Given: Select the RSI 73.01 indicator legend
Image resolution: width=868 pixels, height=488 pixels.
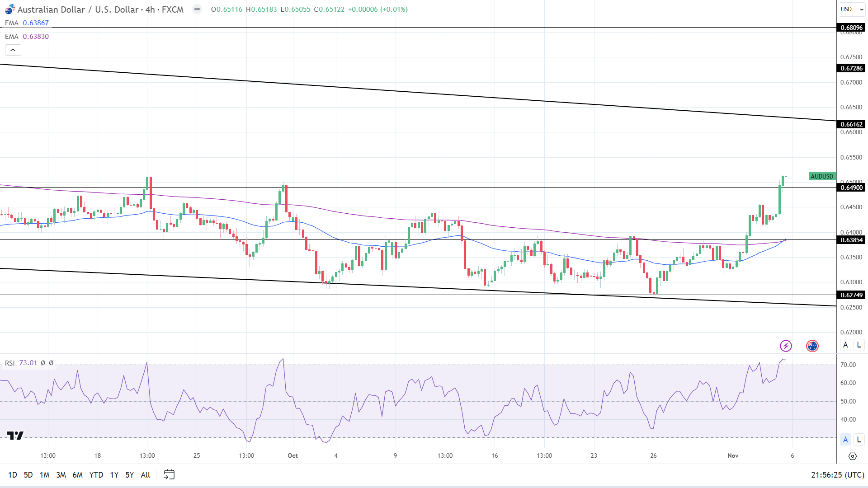Looking at the screenshot, I should 29,363.
